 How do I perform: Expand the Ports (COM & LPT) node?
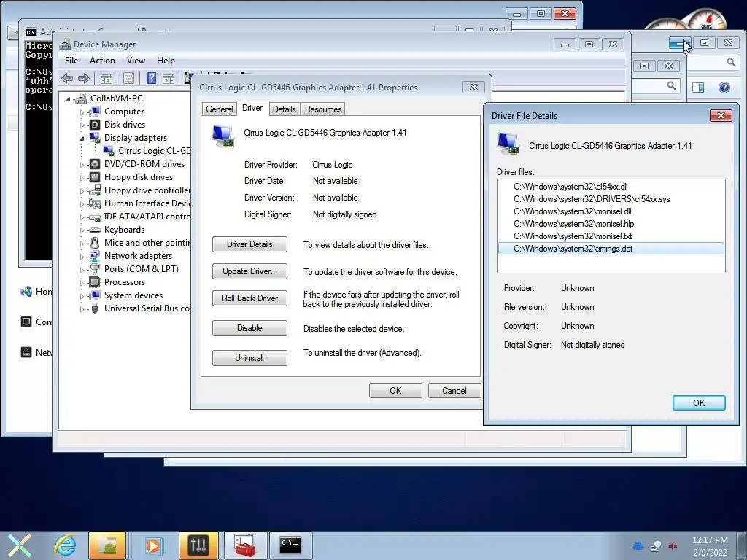click(82, 270)
